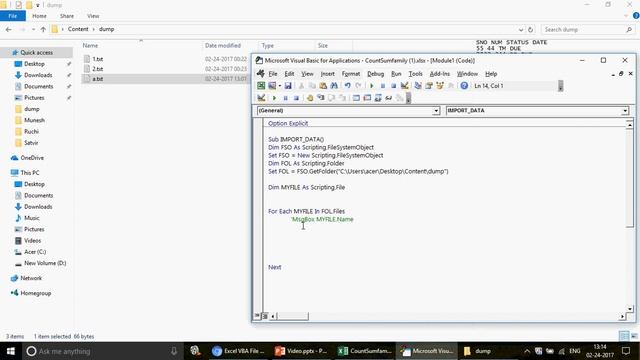This screenshot has width=640, height=360.
Task: Click the Step Into icon on Debug toolbar
Action: point(321,98)
